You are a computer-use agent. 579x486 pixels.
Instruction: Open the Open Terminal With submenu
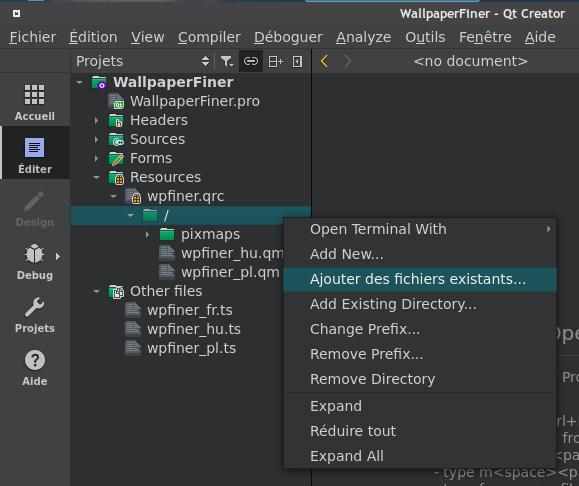(420, 229)
